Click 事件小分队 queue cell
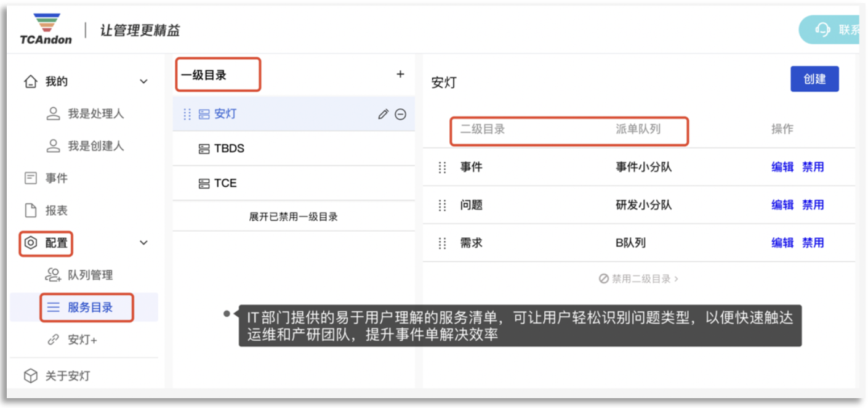This screenshot has height=408, width=868. point(643,167)
